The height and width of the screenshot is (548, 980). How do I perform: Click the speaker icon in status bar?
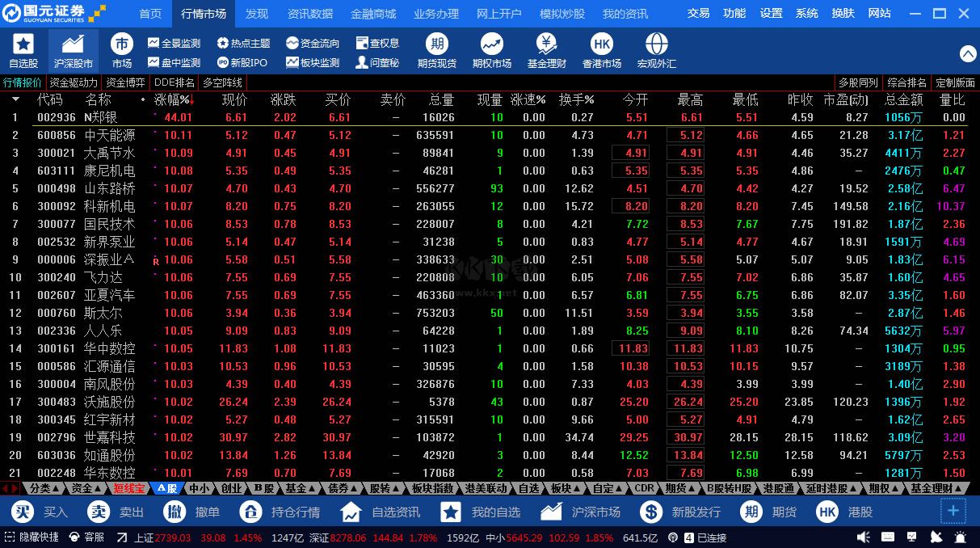tap(864, 537)
